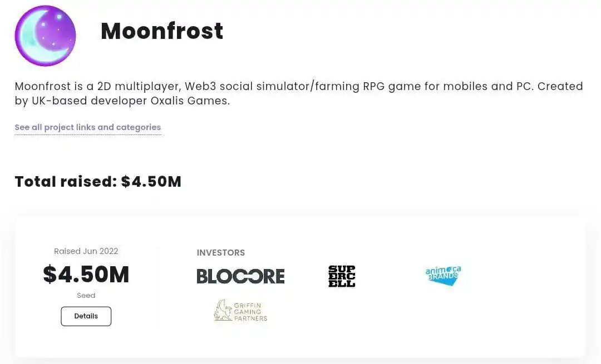Click the Moonfrost title heading
This screenshot has width=601, height=364.
[x=162, y=31]
